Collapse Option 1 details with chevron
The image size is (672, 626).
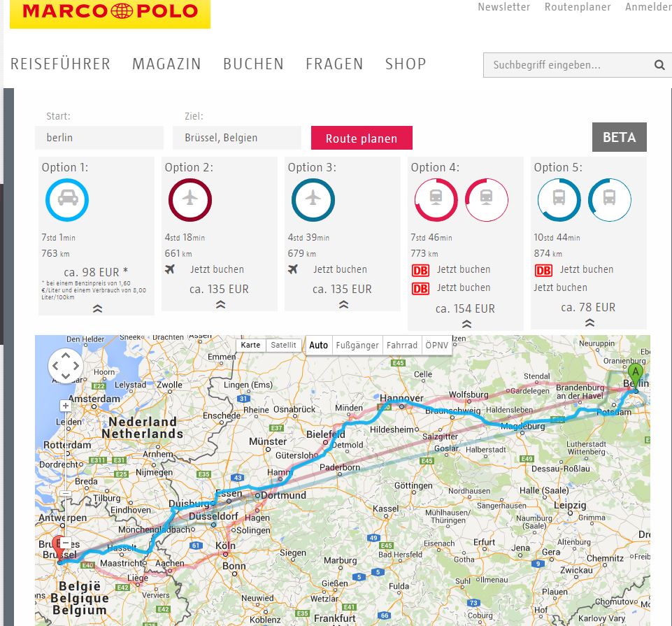[x=98, y=308]
